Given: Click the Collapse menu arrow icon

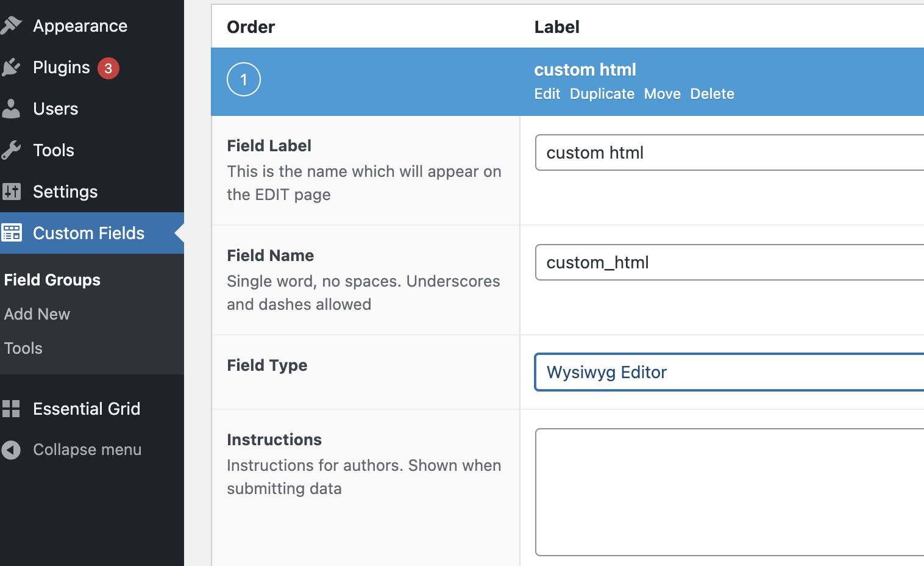Looking at the screenshot, I should tap(12, 450).
